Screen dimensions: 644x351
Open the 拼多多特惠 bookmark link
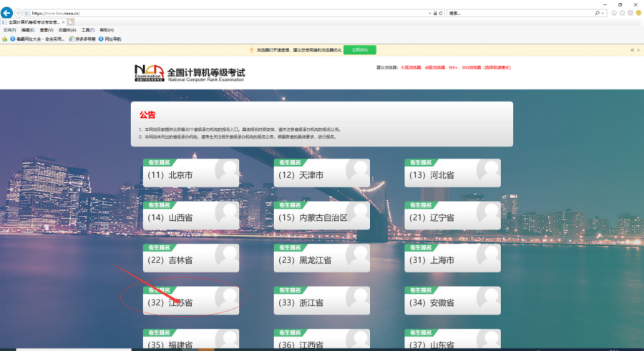point(82,39)
